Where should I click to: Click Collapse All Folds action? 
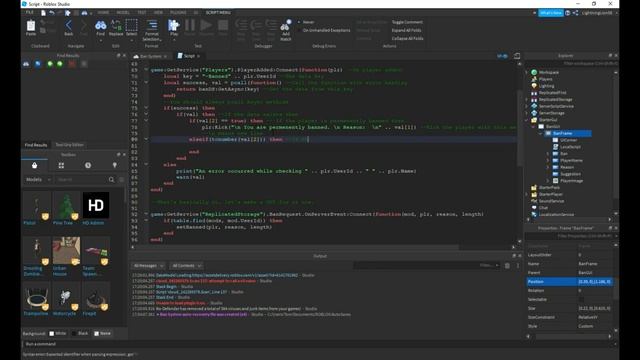(x=407, y=38)
